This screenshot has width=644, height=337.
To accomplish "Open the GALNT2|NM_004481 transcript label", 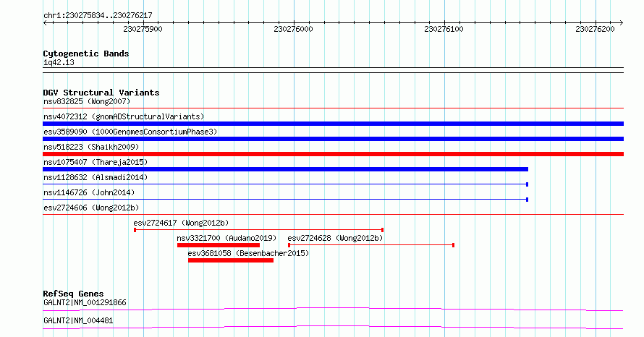I will (x=78, y=320).
